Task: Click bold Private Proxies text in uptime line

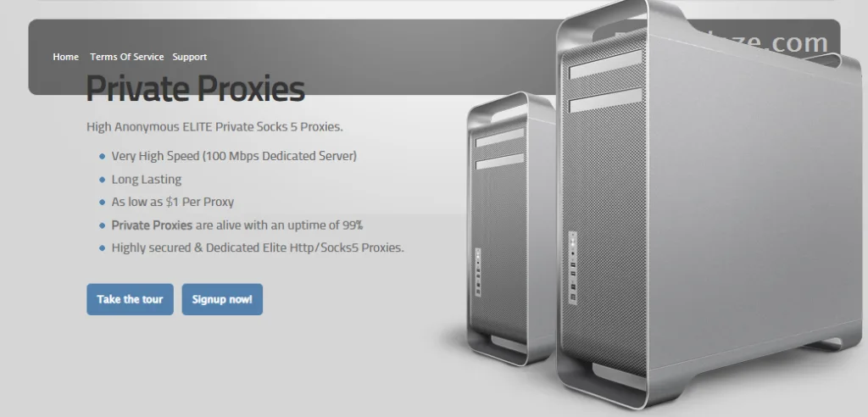Action: pyautogui.click(x=152, y=225)
